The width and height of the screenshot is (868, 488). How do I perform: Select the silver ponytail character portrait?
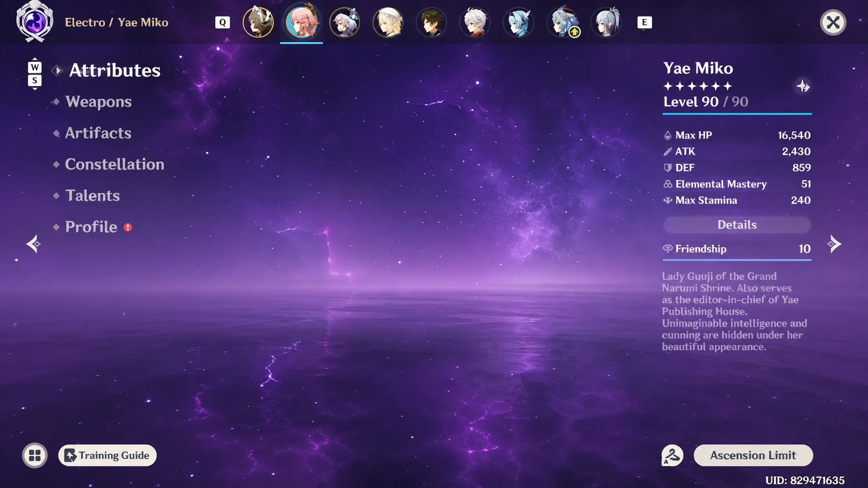coord(606,22)
